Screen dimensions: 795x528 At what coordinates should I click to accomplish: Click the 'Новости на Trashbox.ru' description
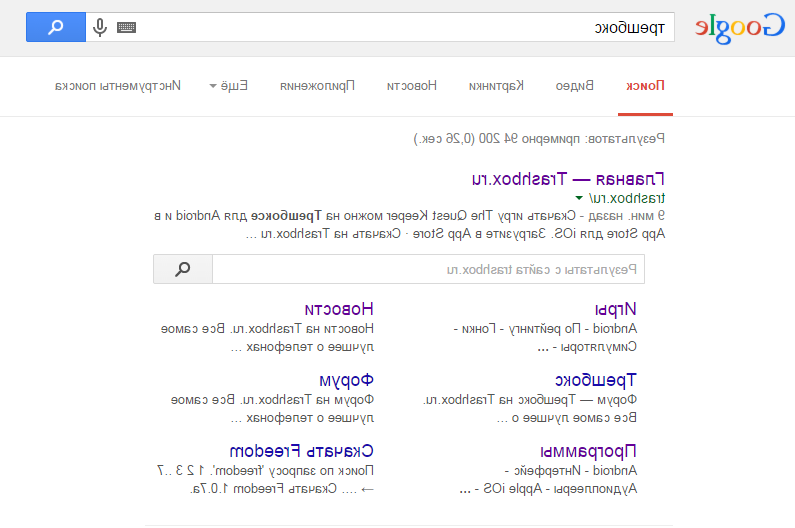(267, 338)
